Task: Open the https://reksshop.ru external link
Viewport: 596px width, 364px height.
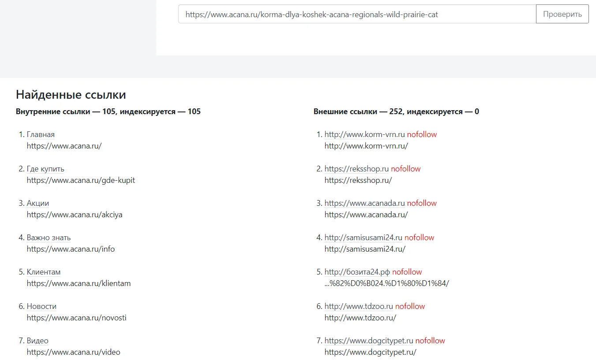Action: pos(356,169)
